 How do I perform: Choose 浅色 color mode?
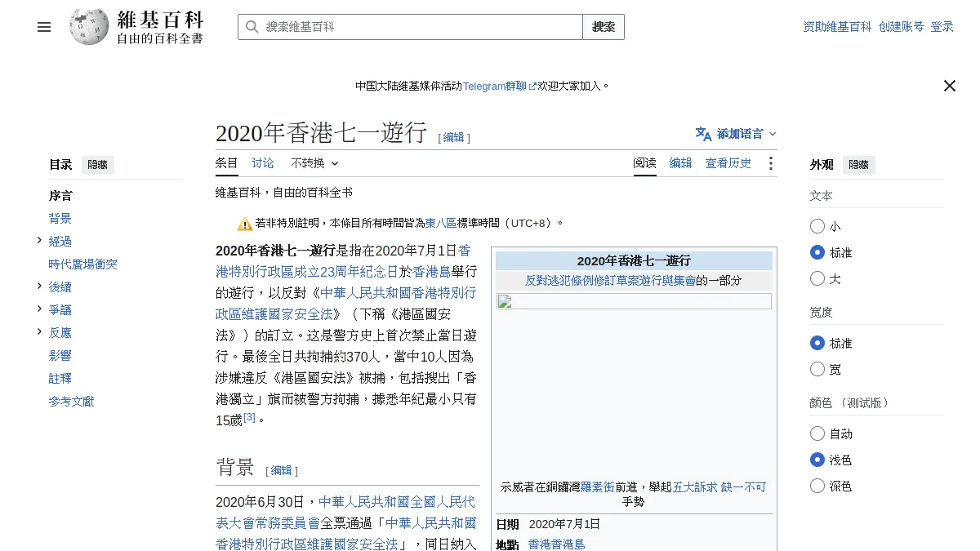click(817, 460)
